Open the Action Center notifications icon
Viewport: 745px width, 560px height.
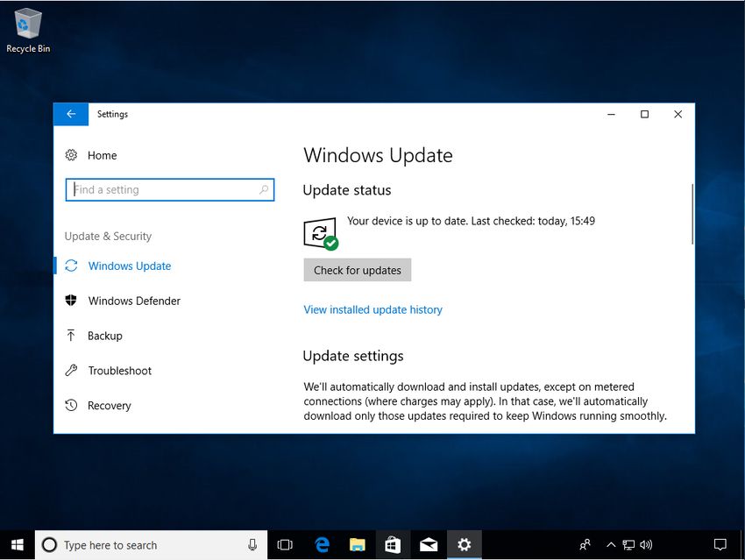[720, 545]
